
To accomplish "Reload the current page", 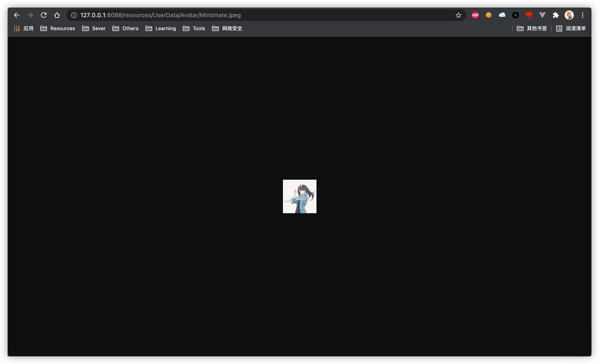I will click(44, 15).
